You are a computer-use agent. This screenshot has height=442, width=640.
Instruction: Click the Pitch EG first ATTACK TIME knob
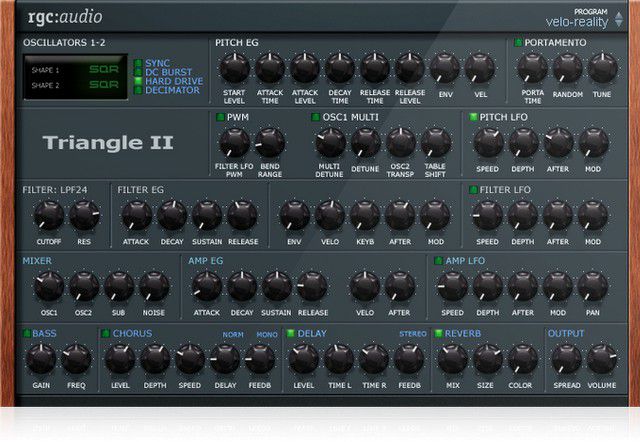(270, 68)
